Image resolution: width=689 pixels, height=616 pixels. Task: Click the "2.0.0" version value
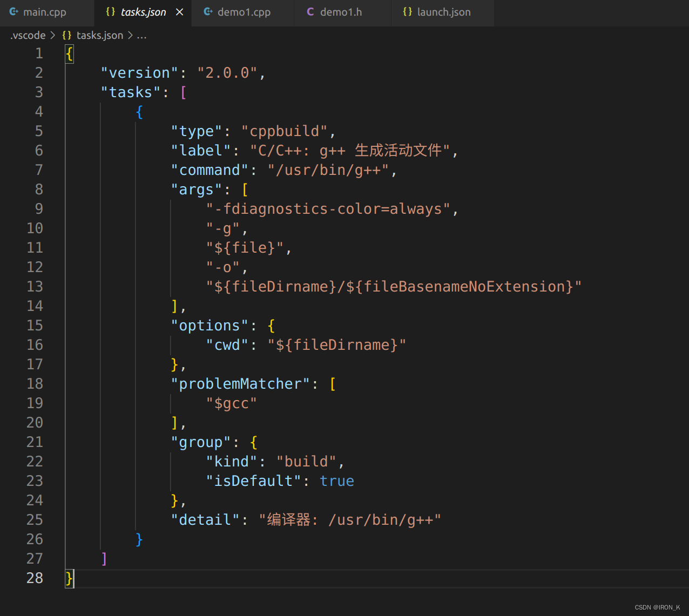pyautogui.click(x=227, y=73)
